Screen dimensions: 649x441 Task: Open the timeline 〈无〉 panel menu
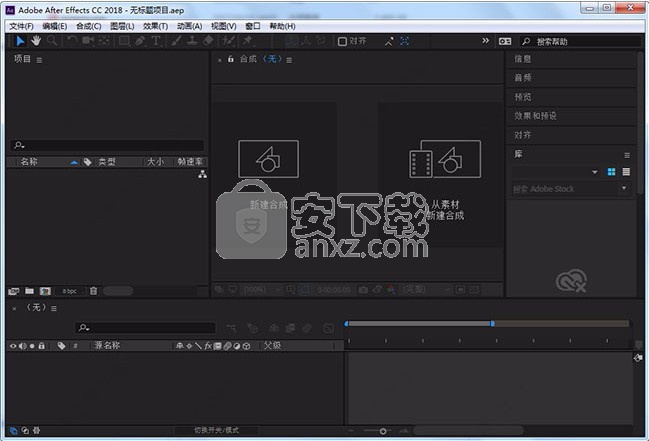(54, 308)
